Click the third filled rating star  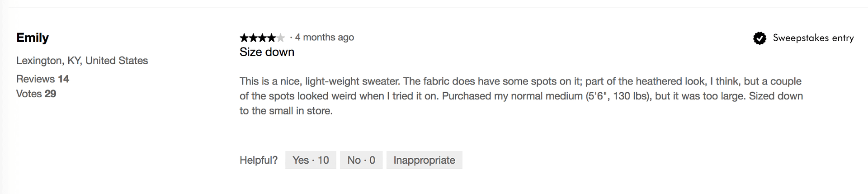coord(262,38)
